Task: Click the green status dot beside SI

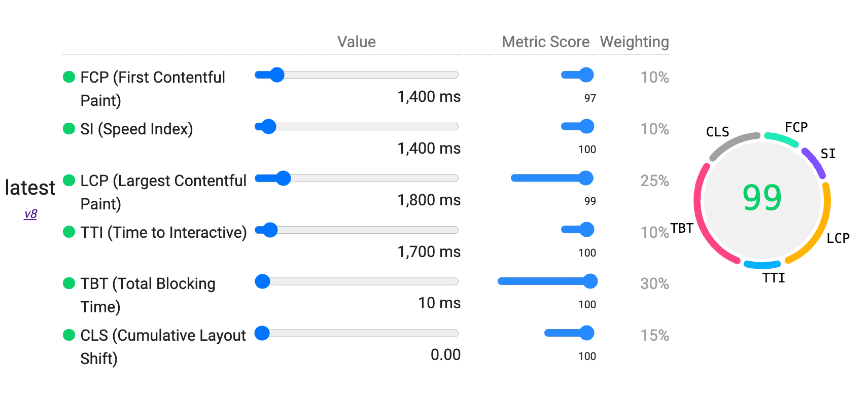Action: [69, 129]
